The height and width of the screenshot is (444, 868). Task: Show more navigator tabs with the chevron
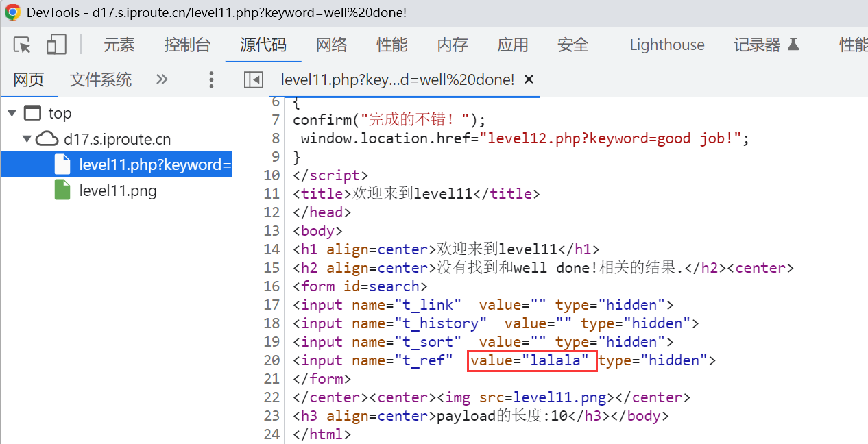tap(162, 79)
